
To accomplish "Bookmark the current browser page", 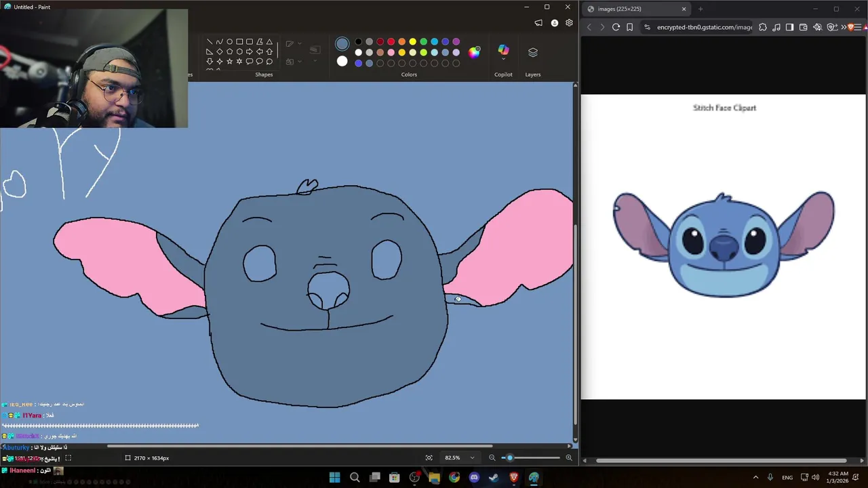I will coord(630,27).
